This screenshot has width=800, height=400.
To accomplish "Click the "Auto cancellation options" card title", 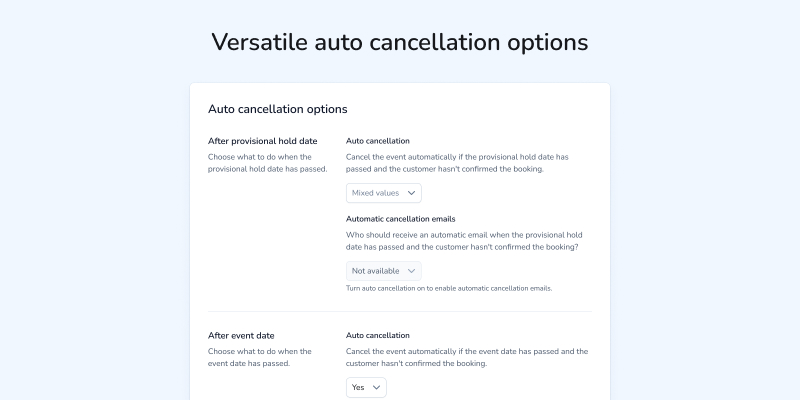I will click(277, 109).
